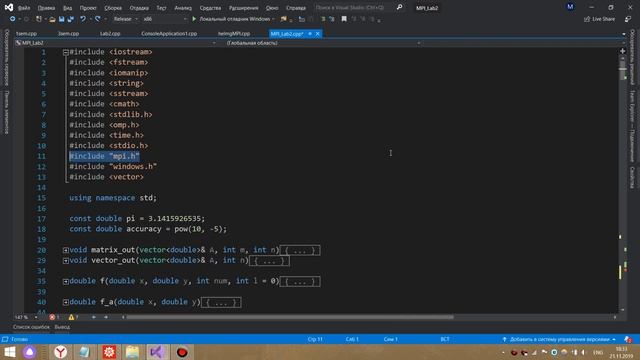Image resolution: width=640 pixels, height=360 pixels.
Task: Close the MPI_Lab2.cpp tab
Action: [318, 33]
